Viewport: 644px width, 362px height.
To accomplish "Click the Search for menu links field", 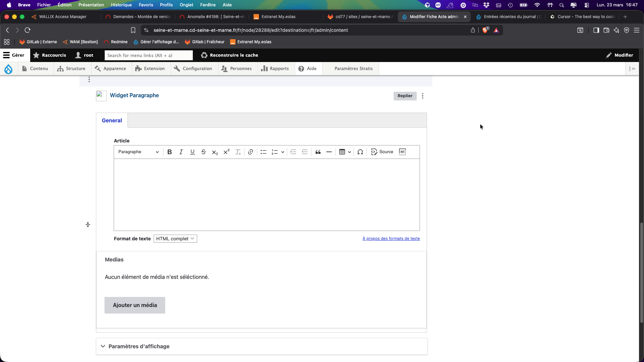I will coord(149,55).
